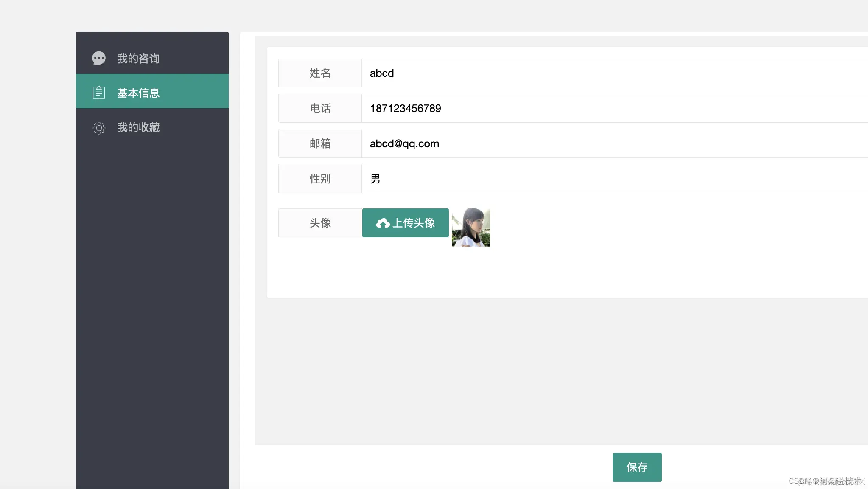Click the chat bubble icon beside 我的咨询
The width and height of the screenshot is (868, 489).
(99, 58)
